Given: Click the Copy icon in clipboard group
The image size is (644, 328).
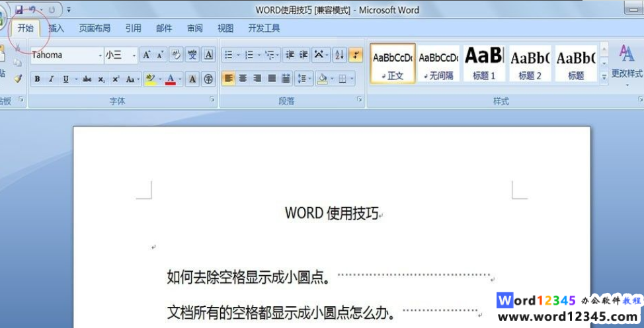Looking at the screenshot, I should 17,62.
